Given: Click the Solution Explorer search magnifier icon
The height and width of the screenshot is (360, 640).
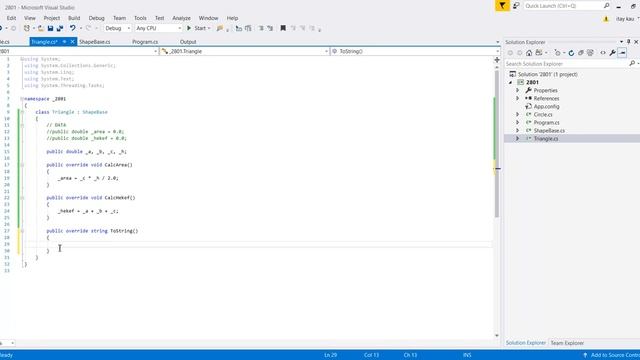Looking at the screenshot, I should tap(632, 64).
